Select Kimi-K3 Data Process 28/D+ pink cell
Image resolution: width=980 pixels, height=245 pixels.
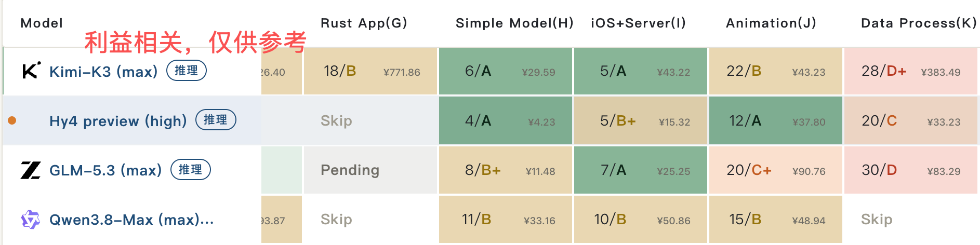coord(911,71)
